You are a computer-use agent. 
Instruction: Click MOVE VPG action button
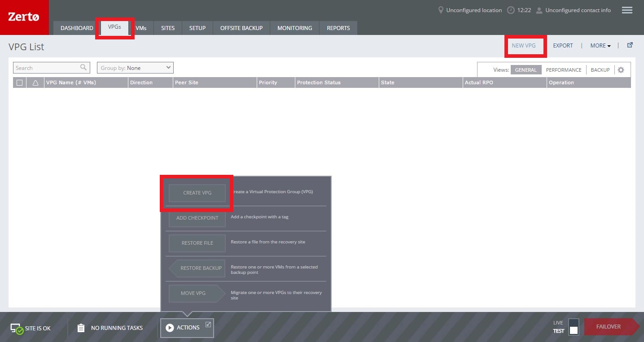tap(197, 293)
